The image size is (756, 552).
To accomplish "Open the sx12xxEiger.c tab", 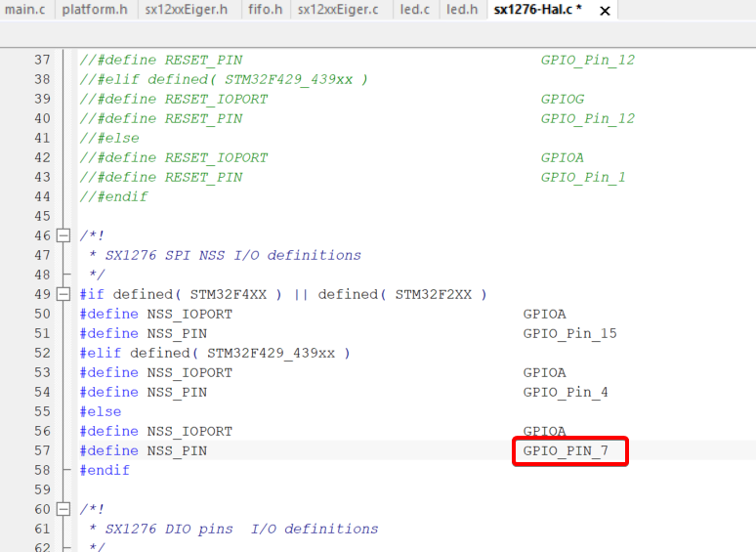I will (x=338, y=10).
